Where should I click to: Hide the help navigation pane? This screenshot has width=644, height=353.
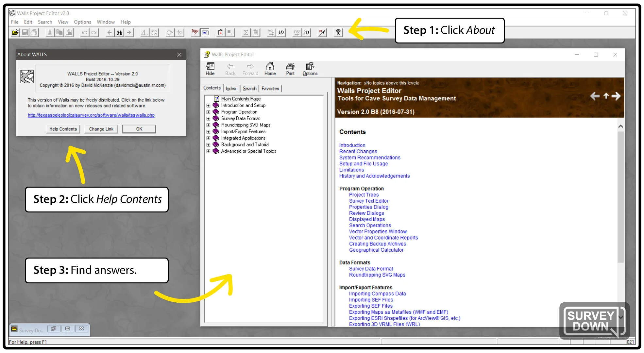click(210, 69)
